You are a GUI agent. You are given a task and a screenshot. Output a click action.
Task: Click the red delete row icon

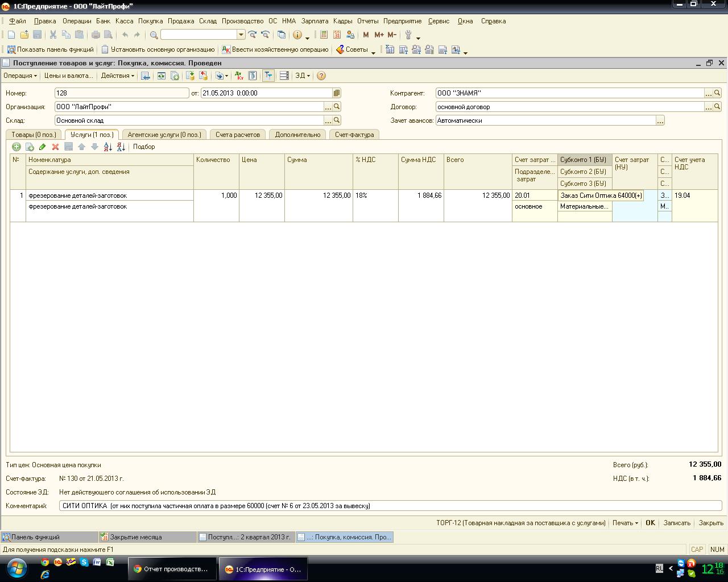(55, 147)
